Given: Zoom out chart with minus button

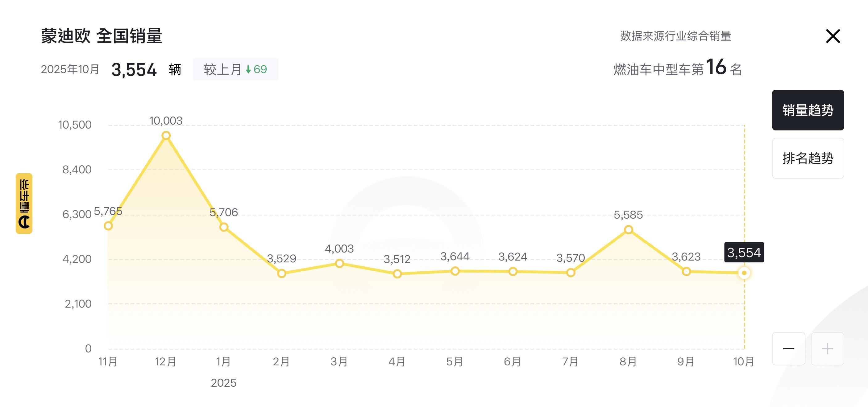Looking at the screenshot, I should click(x=788, y=348).
